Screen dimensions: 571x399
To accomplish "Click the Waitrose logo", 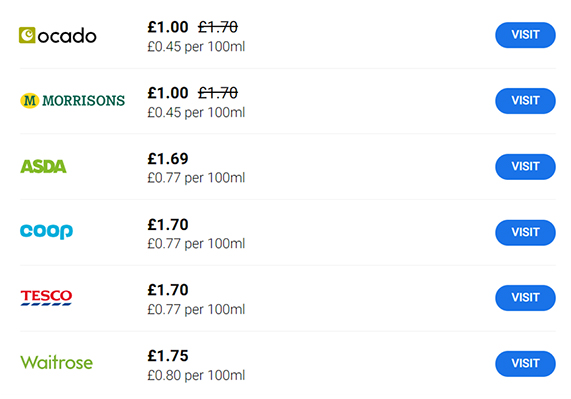I will coord(56,363).
